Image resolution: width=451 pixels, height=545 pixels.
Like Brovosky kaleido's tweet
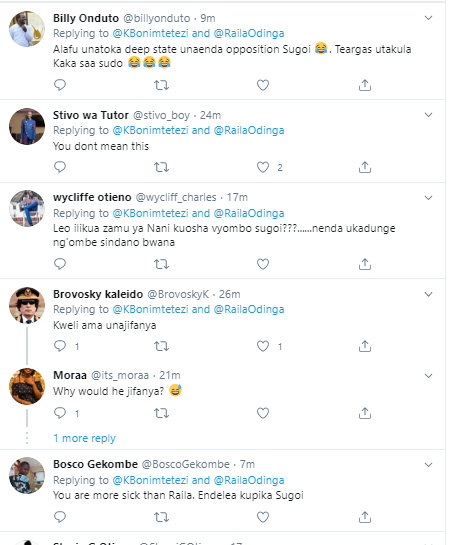263,346
